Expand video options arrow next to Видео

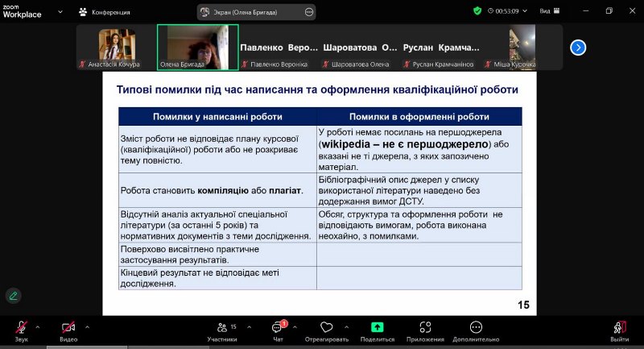[87, 327]
